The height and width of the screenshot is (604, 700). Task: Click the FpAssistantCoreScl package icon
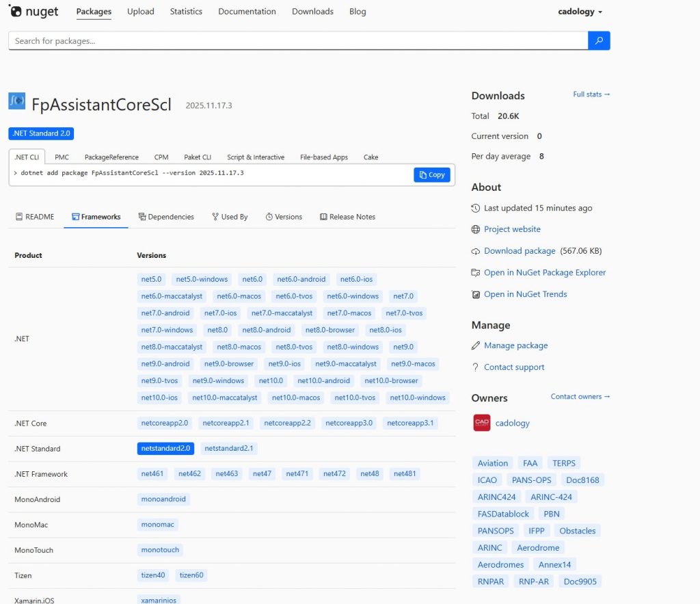coord(17,101)
